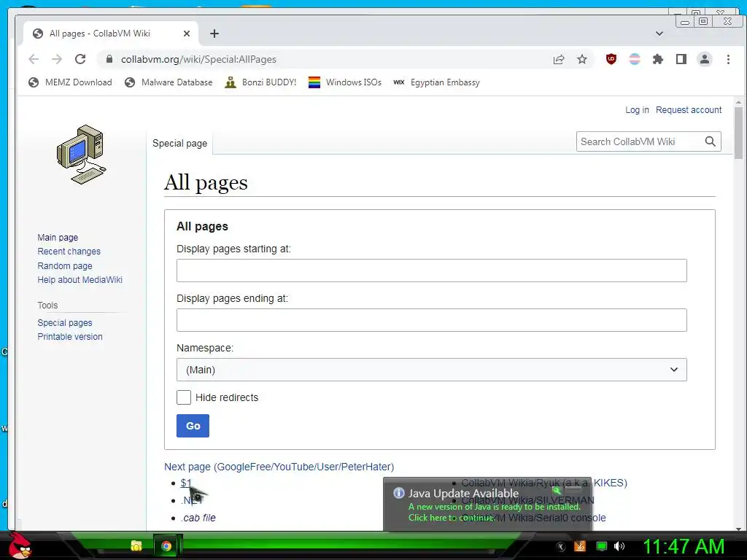Close the All pages - CollabVM Wiki tab
Viewport: 747px width, 560px height.
pyautogui.click(x=187, y=34)
